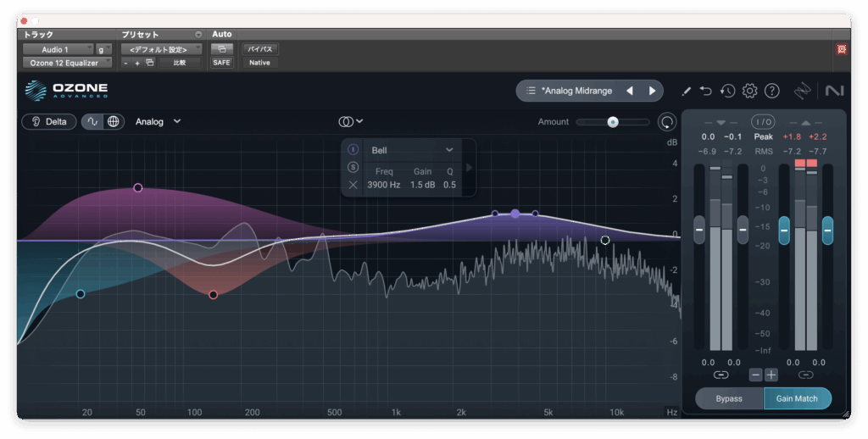
Task: Solo the selected band with S button
Action: (x=353, y=167)
